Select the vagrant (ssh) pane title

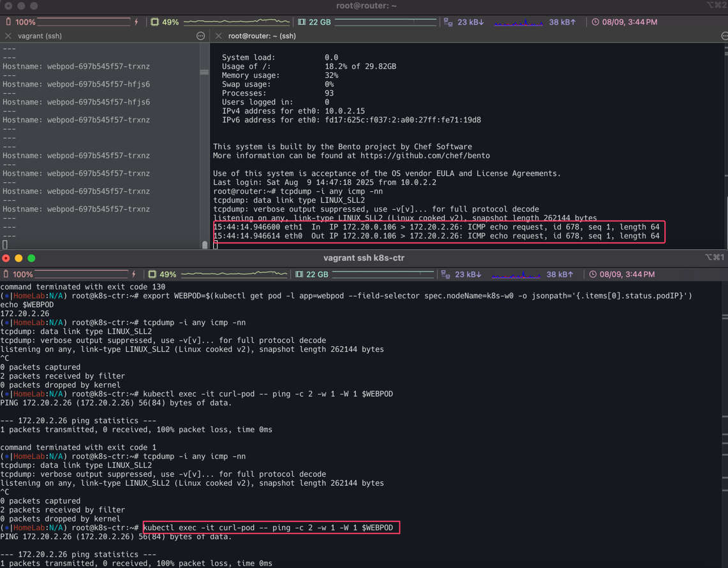[x=40, y=36]
